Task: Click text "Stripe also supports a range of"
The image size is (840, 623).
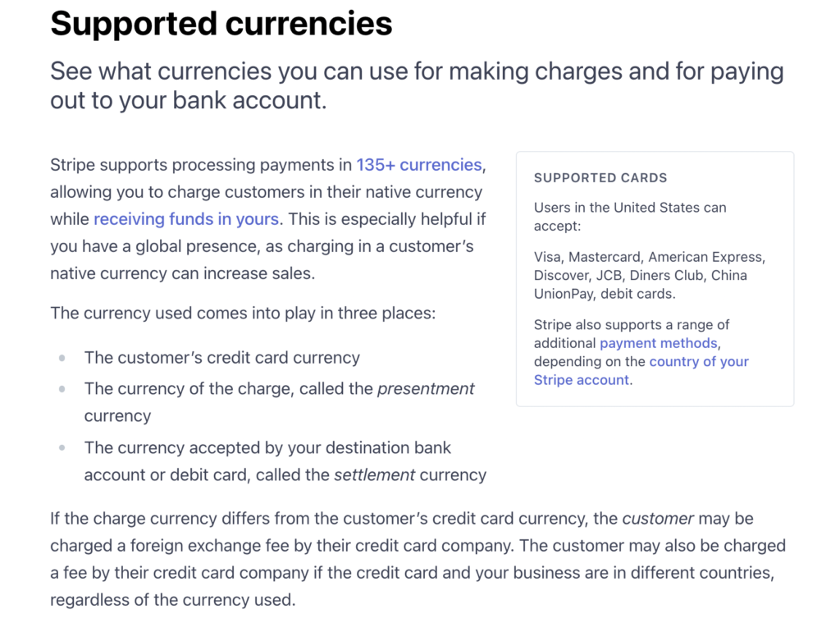Action: 632,324
